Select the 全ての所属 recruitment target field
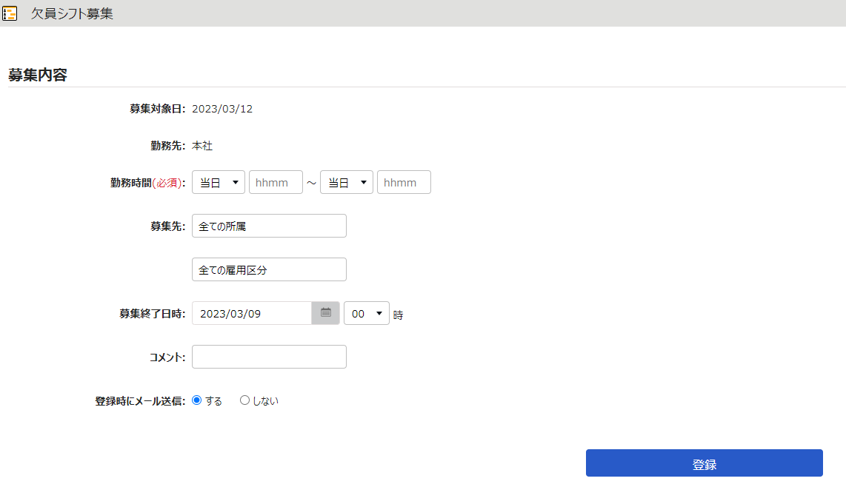This screenshot has width=846, height=504. [x=269, y=226]
